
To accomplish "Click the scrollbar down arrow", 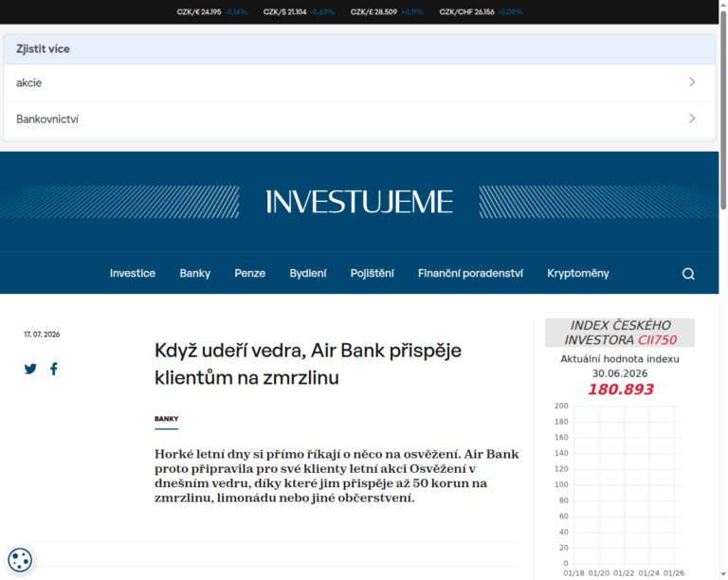I will pyautogui.click(x=723, y=574).
